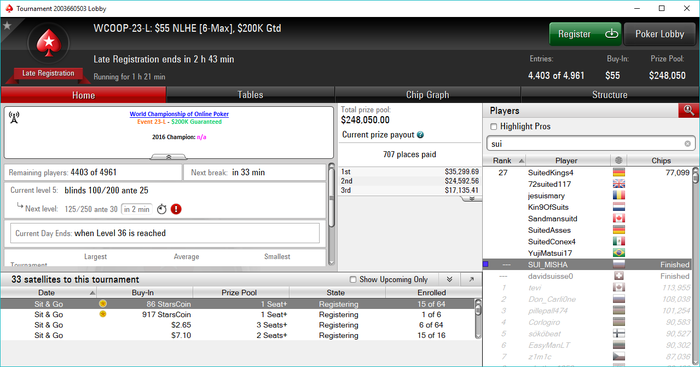Click the Mexican flag next to SuitedConex4
This screenshot has width=700, height=367.
(x=619, y=242)
